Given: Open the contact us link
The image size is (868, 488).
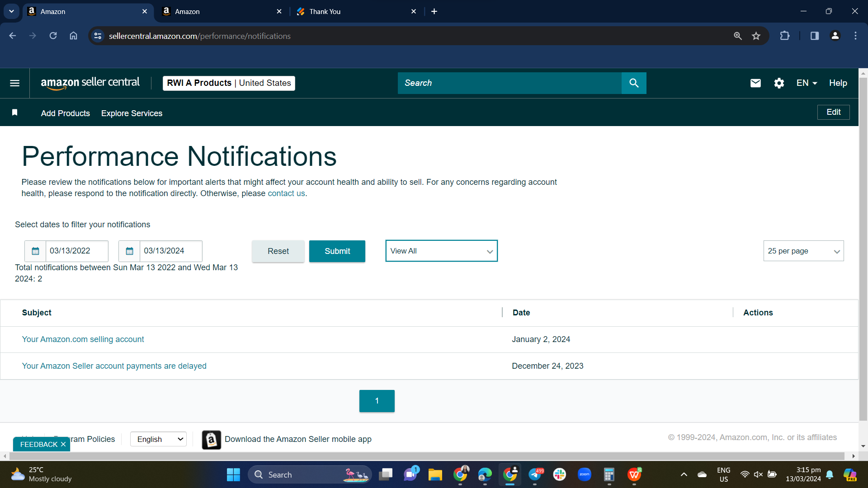Looking at the screenshot, I should pos(286,193).
